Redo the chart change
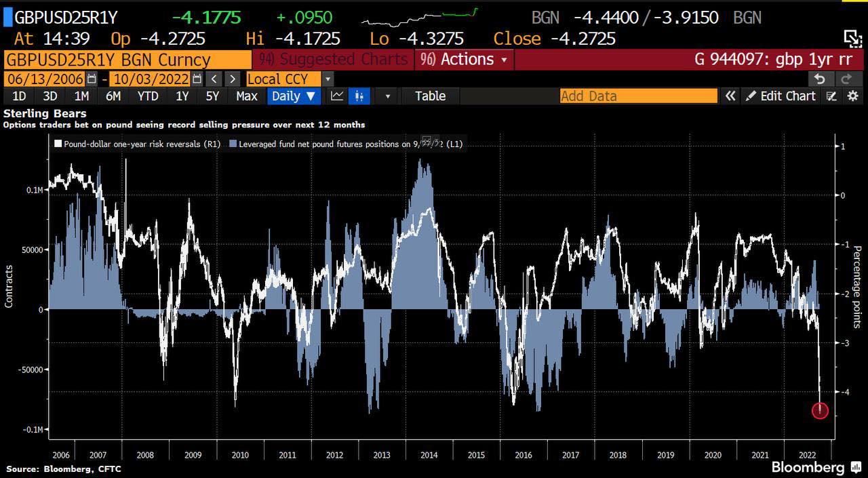The image size is (868, 478). point(846,79)
